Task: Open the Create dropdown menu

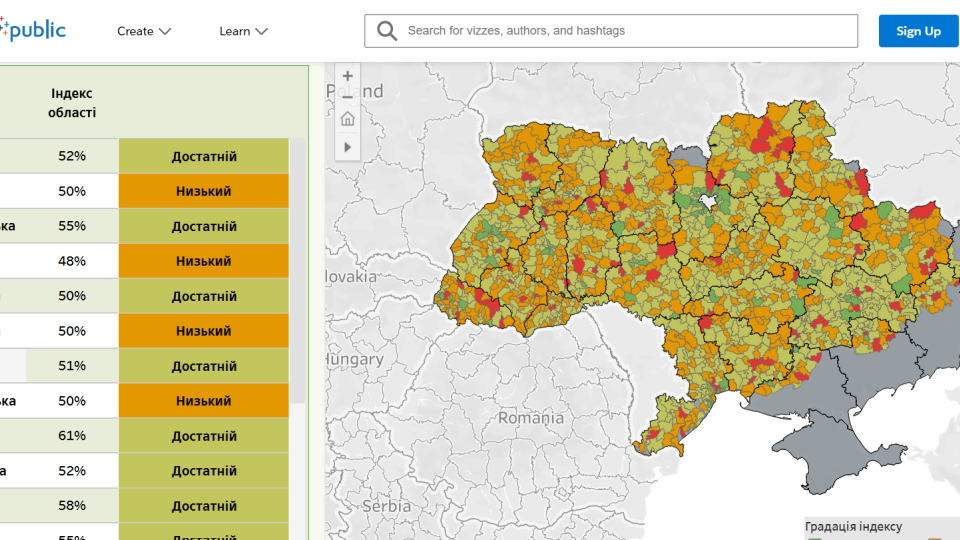Action: coord(144,31)
